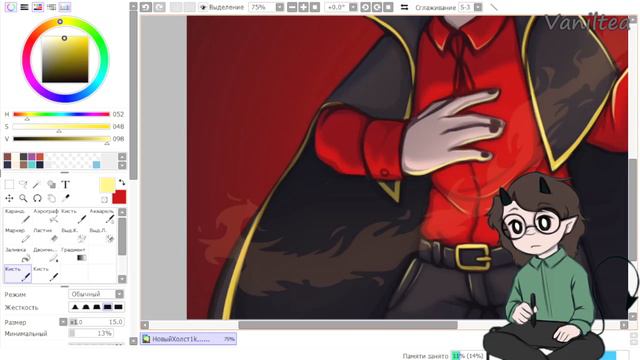Choose the Маркер marker brush
640x360 pixels.
tap(18, 235)
